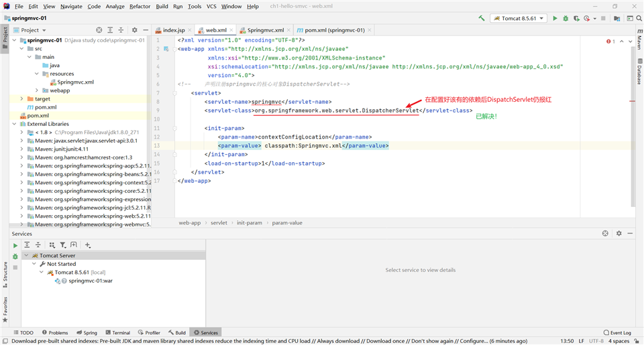Viewport: 644px width, 345px height.
Task: Click debug icon in Services panel
Action: tap(15, 257)
